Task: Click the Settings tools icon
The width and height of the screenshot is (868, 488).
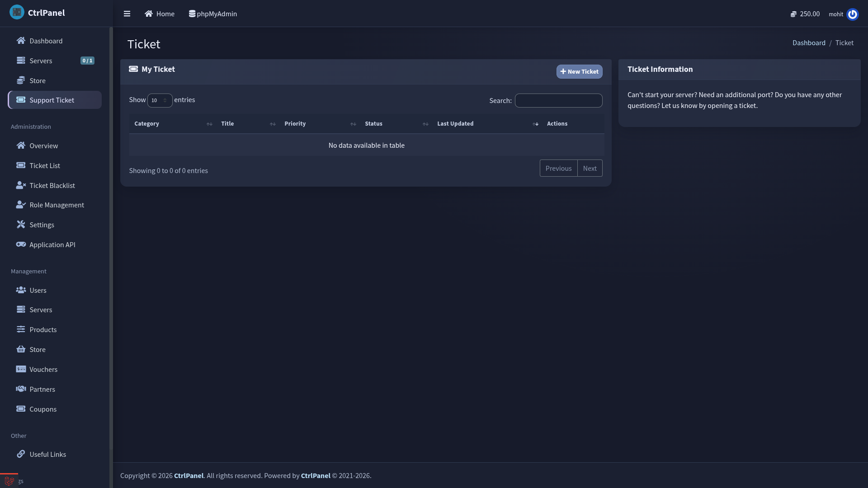Action: tap(21, 225)
